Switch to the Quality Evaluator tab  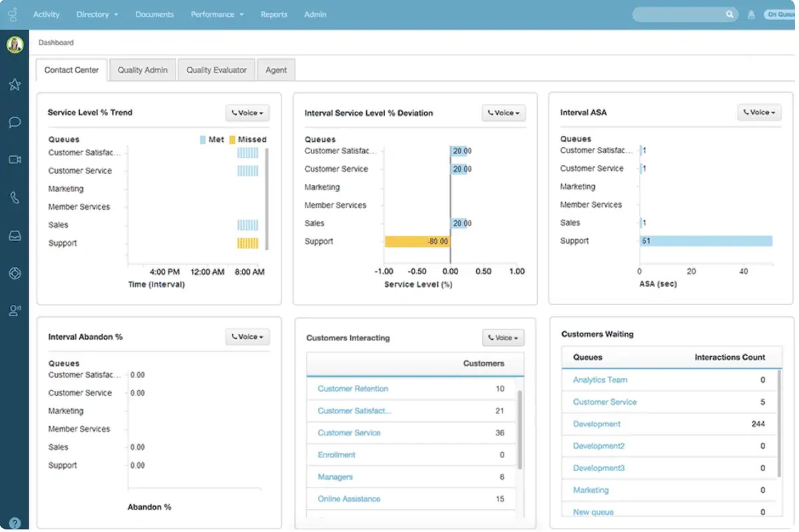(216, 69)
